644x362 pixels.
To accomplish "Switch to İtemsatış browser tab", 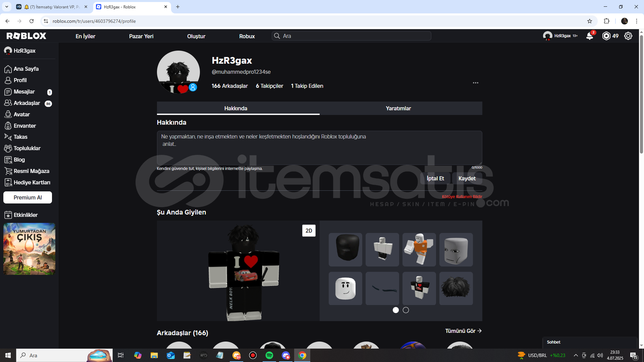I will point(52,7).
